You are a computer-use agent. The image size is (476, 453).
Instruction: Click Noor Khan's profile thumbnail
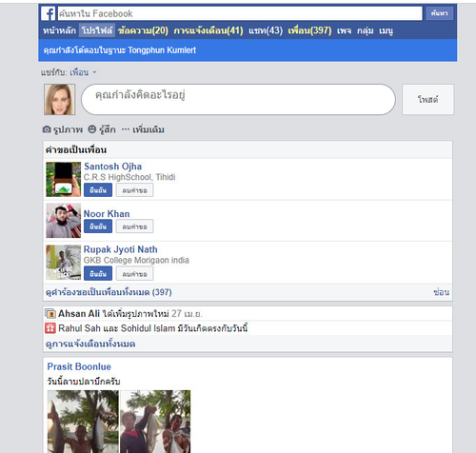64,221
